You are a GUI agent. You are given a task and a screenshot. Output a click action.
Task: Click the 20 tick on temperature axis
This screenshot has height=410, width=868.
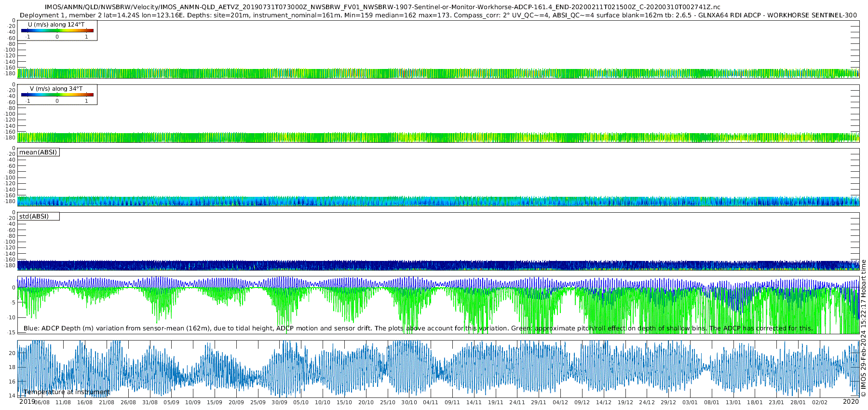tap(12, 353)
